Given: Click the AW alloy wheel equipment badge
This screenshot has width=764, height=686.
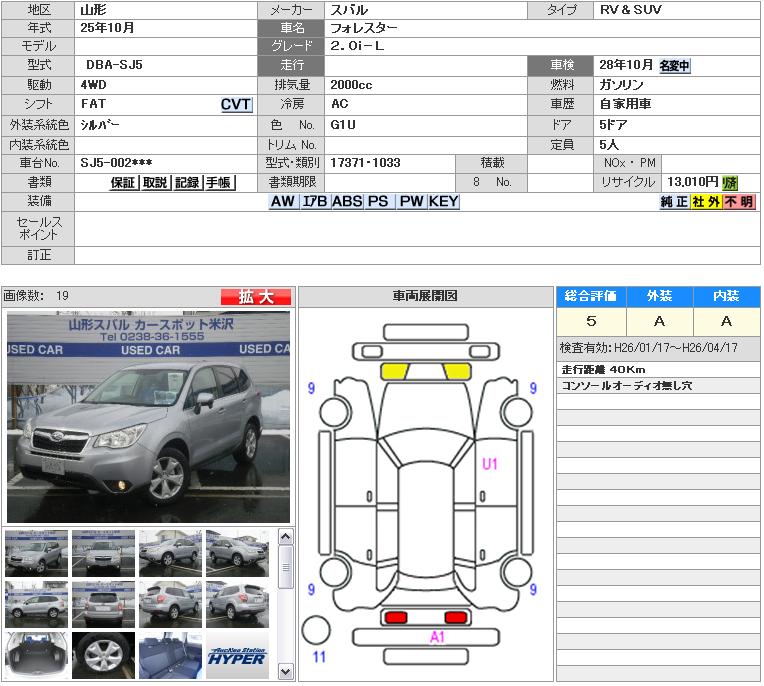Looking at the screenshot, I should pos(283,202).
